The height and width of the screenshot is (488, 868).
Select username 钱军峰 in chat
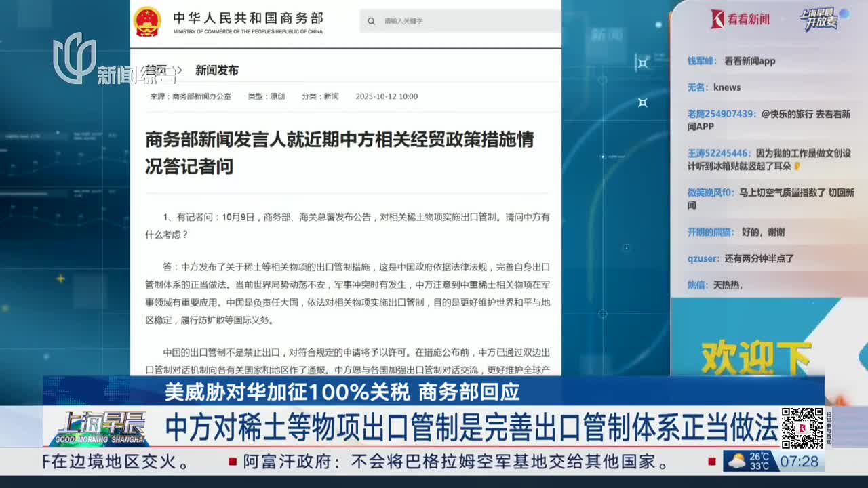tap(701, 61)
